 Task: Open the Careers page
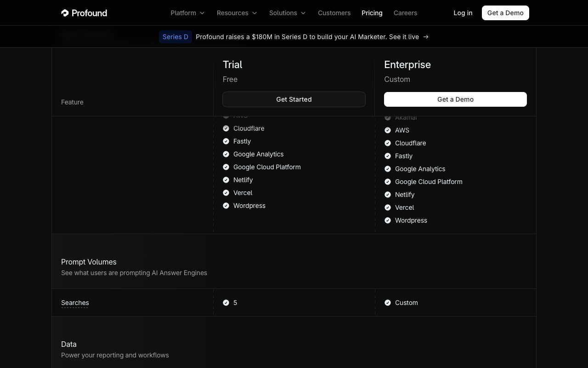[405, 13]
